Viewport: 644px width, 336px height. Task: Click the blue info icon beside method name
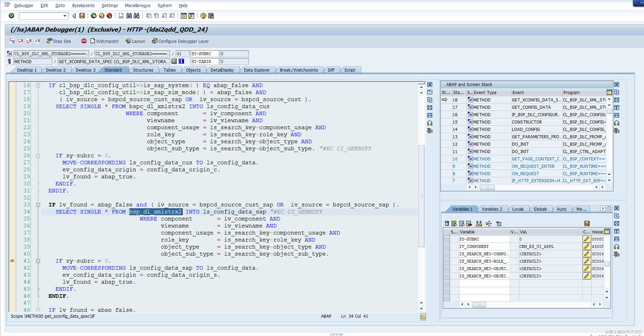point(181,61)
